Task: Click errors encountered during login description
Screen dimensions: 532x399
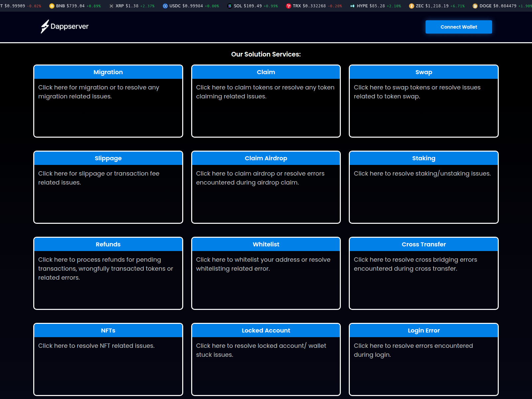Action: pyautogui.click(x=413, y=350)
